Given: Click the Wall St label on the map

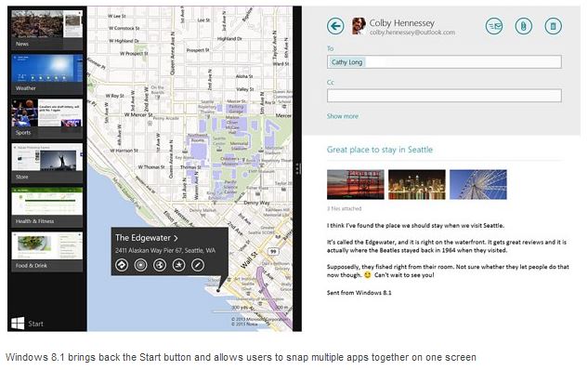Looking at the screenshot, I should 249,259.
